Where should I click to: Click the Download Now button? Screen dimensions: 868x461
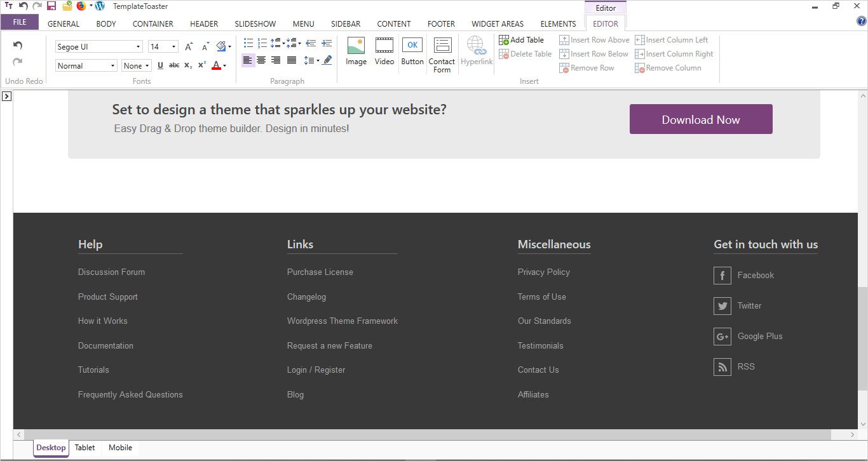click(701, 119)
